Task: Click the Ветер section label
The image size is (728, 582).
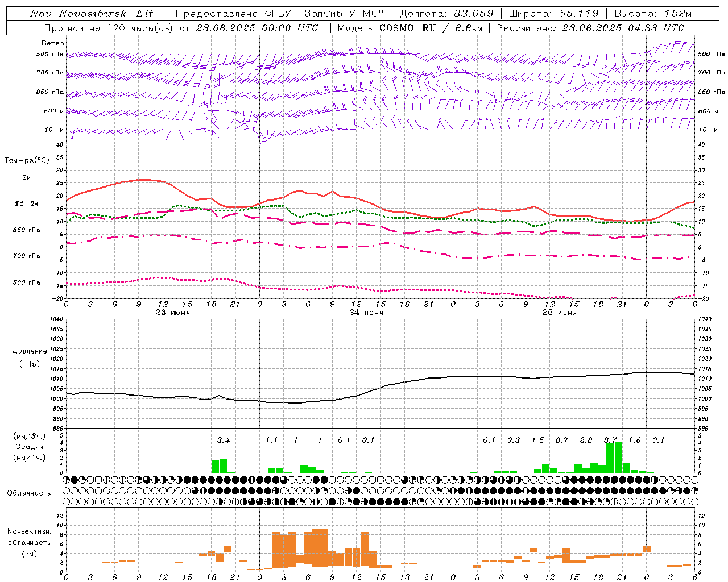Action: (53, 43)
